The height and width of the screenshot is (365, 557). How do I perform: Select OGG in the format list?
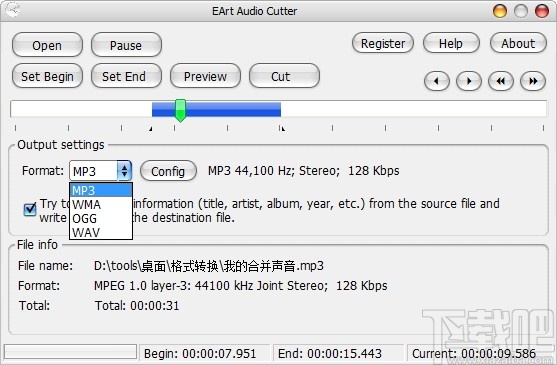101,218
